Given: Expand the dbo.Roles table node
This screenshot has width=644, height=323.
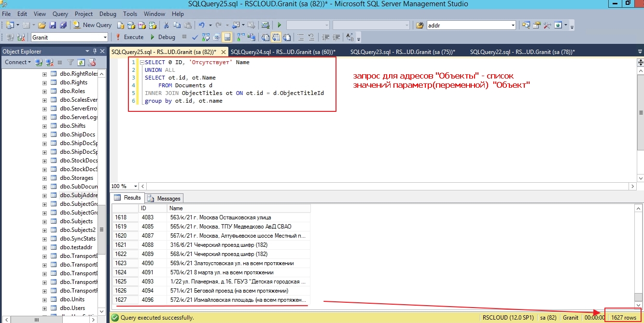Looking at the screenshot, I should pyautogui.click(x=44, y=91).
